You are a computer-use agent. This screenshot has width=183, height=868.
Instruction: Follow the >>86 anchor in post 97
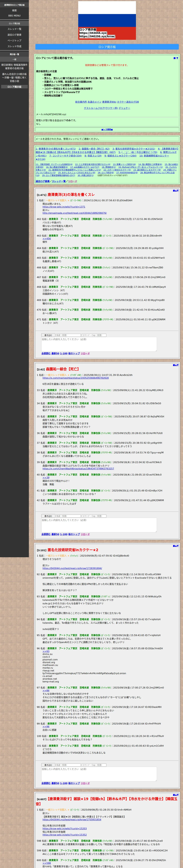[x=46, y=691]
